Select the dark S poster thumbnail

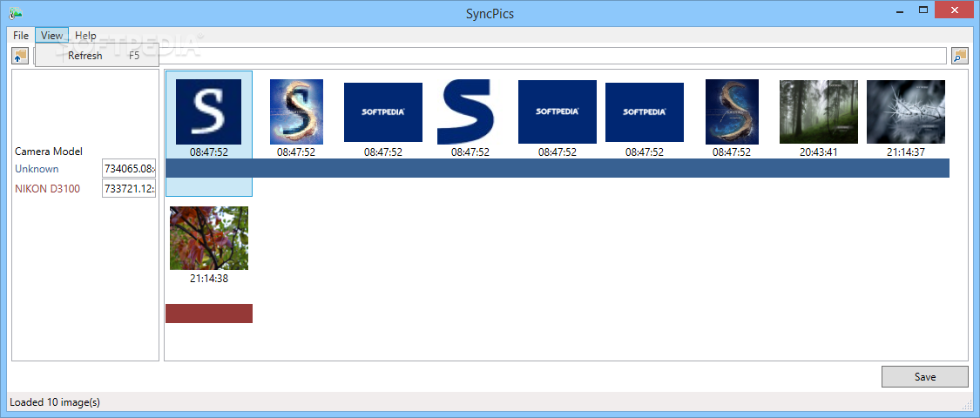click(x=732, y=111)
